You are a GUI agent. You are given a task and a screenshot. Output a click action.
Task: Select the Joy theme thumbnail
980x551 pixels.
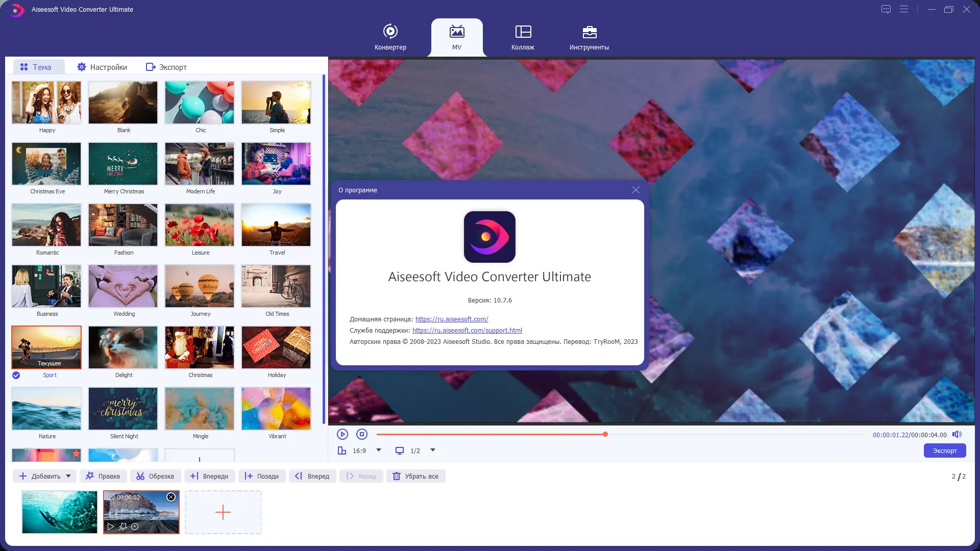click(276, 163)
